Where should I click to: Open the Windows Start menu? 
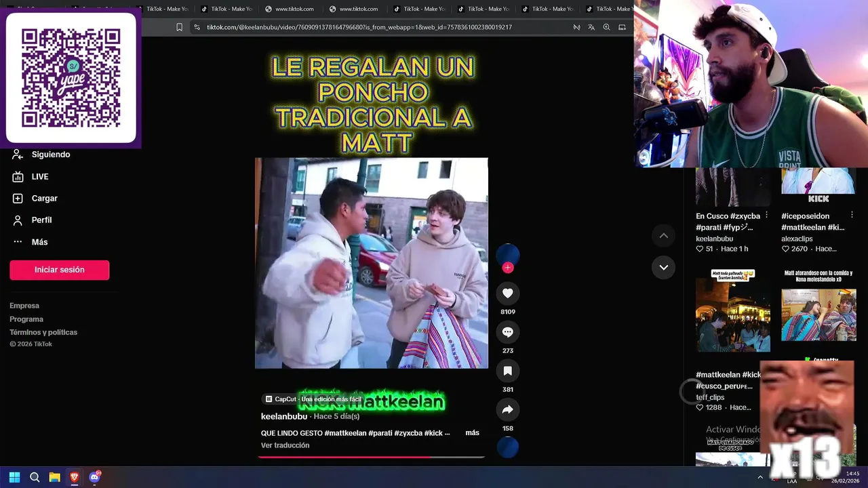[x=14, y=477]
